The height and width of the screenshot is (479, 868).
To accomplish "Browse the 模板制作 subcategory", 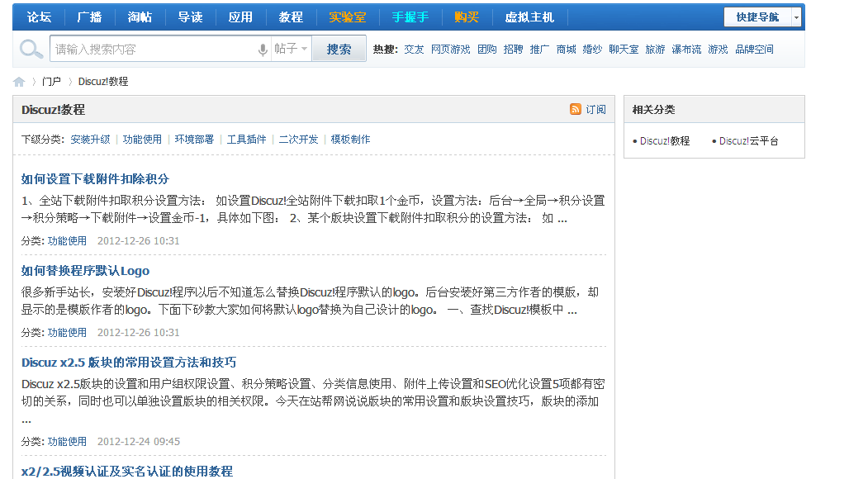I will [x=349, y=139].
